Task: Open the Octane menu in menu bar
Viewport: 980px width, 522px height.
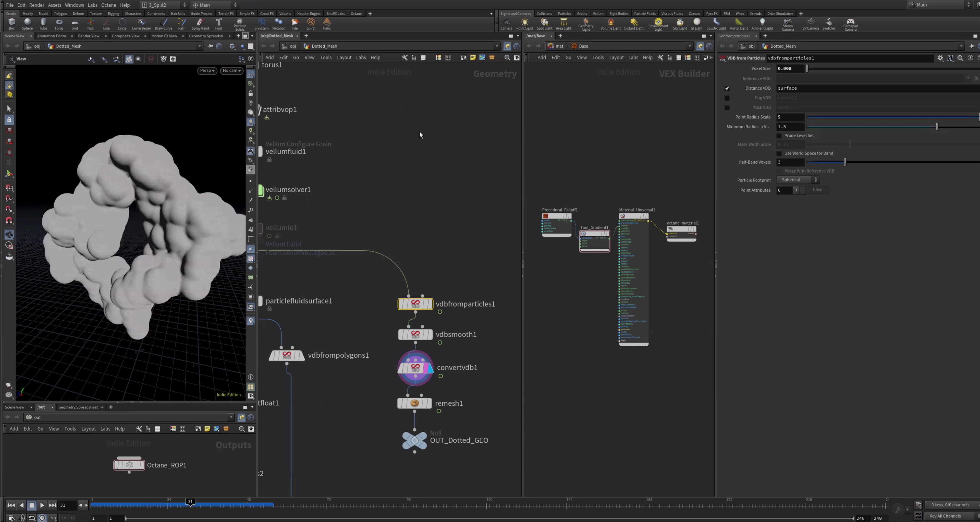Action: tap(108, 5)
